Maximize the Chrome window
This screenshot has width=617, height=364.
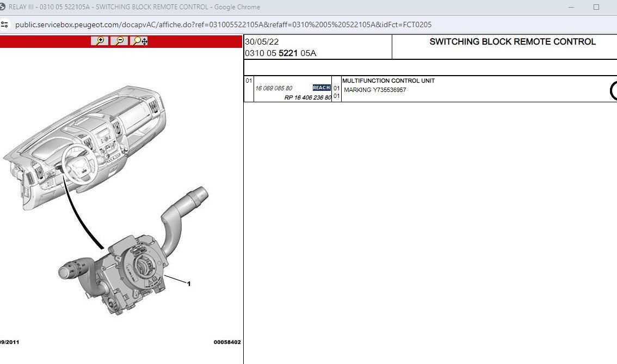(x=596, y=7)
